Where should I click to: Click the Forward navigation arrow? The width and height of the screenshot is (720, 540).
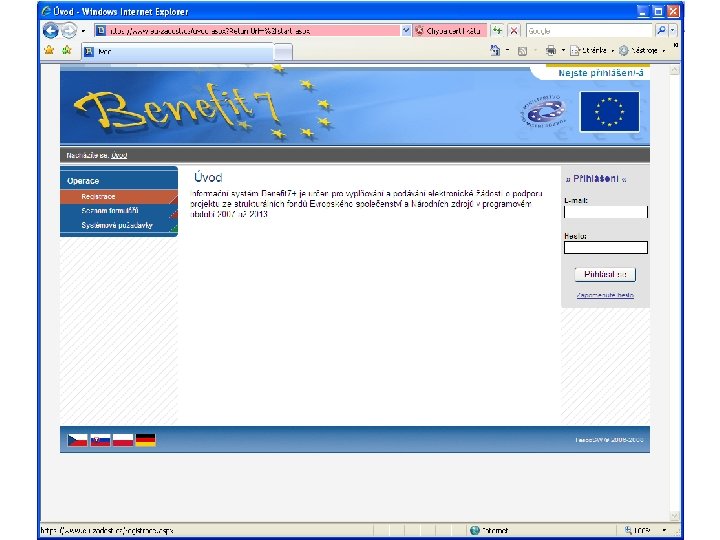tap(69, 31)
